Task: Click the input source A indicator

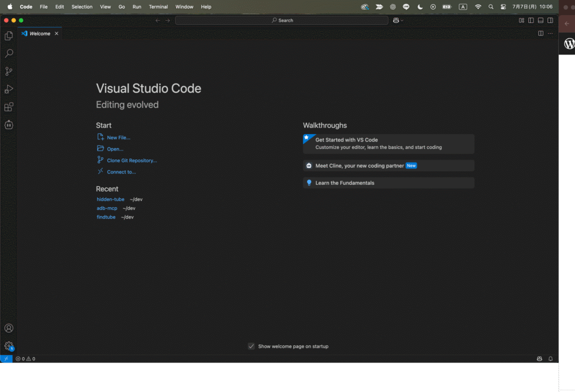Action: 463,7
